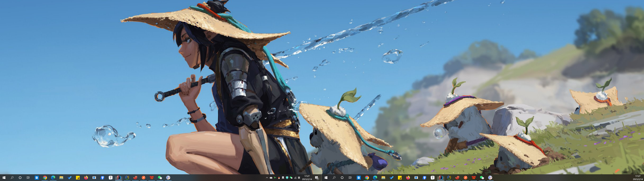Viewport: 644px width, 181px height.
Task: Expand the hidden system tray icons chevron
Action: pyautogui.click(x=267, y=178)
